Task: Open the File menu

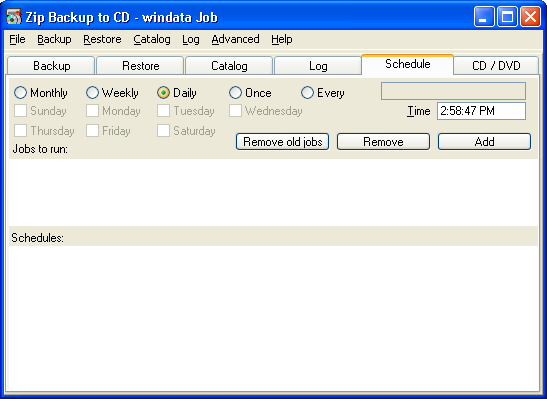Action: pyautogui.click(x=17, y=39)
